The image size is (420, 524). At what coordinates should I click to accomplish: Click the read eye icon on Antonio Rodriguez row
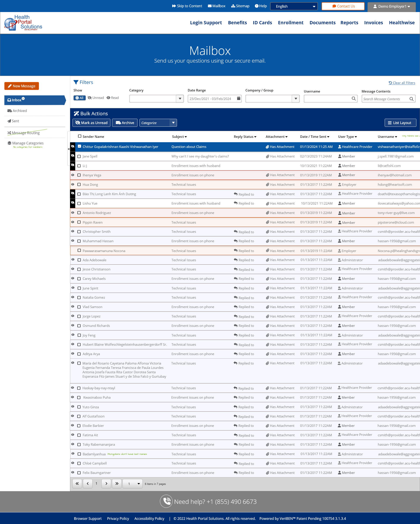click(x=73, y=213)
